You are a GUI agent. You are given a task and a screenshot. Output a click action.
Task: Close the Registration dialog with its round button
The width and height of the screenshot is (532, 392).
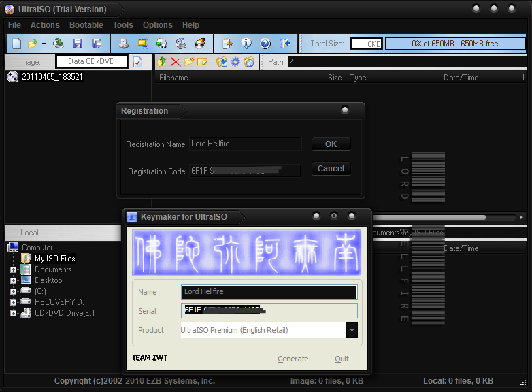pos(345,110)
